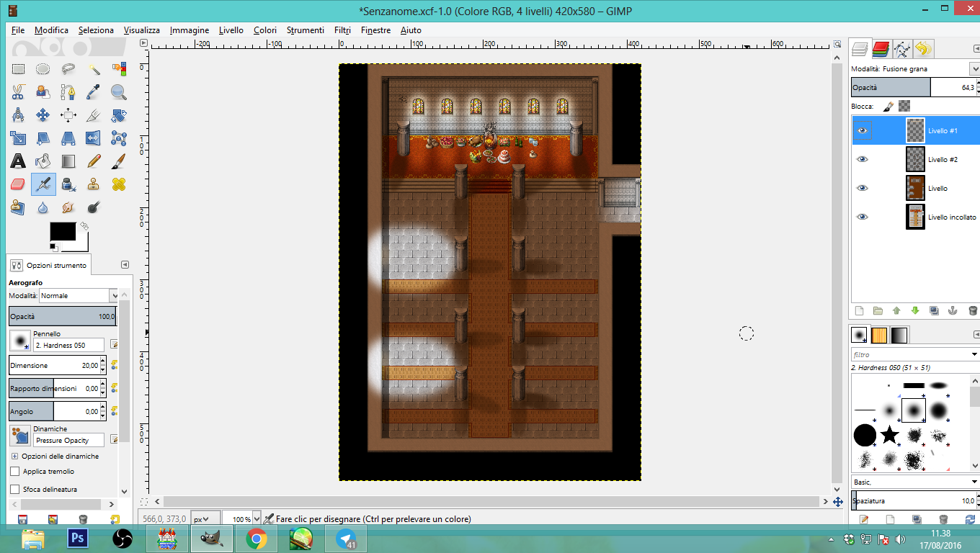Hide the Livello #2 layer

click(x=863, y=159)
